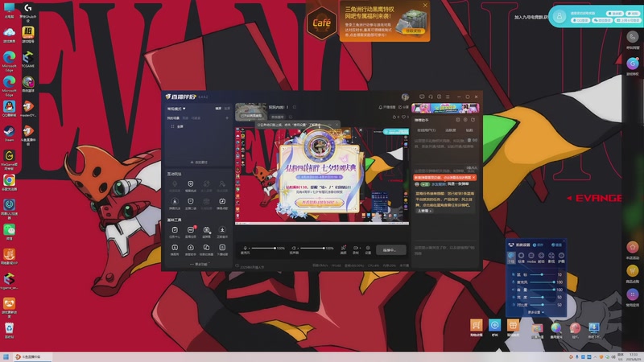The height and width of the screenshot is (362, 644).
Task: Click the refresh icon in danmaku assistant header
Action: coord(473,120)
